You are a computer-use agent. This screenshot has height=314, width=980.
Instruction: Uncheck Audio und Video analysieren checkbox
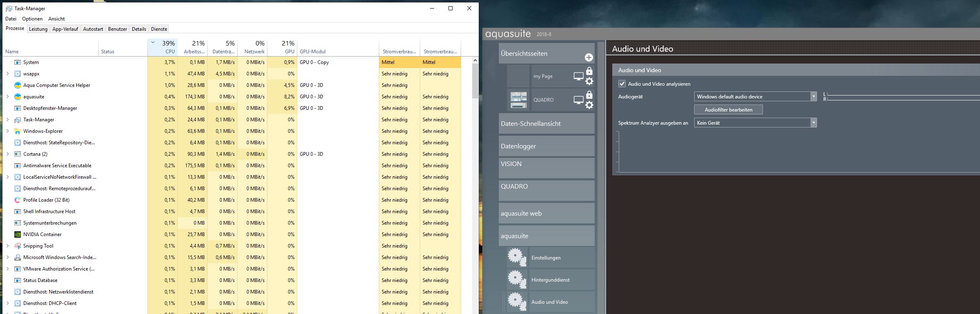tap(622, 84)
